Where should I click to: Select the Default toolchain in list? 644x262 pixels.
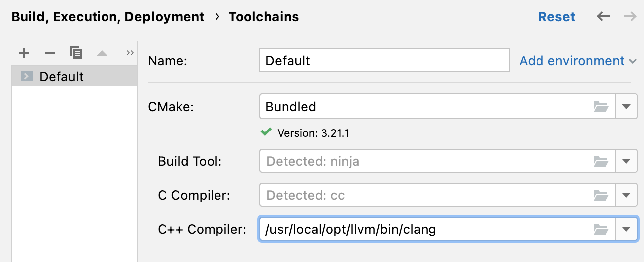75,77
